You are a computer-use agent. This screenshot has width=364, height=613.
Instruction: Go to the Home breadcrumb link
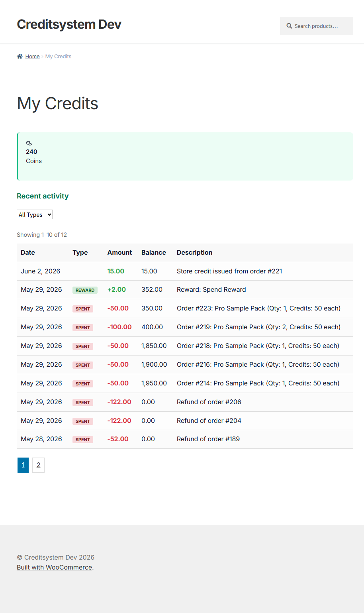(32, 56)
